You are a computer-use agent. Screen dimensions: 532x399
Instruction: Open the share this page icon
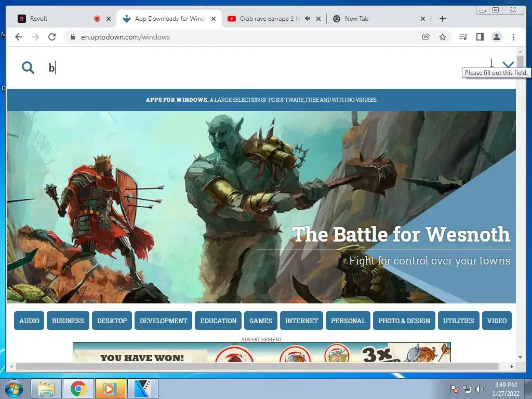(x=426, y=37)
